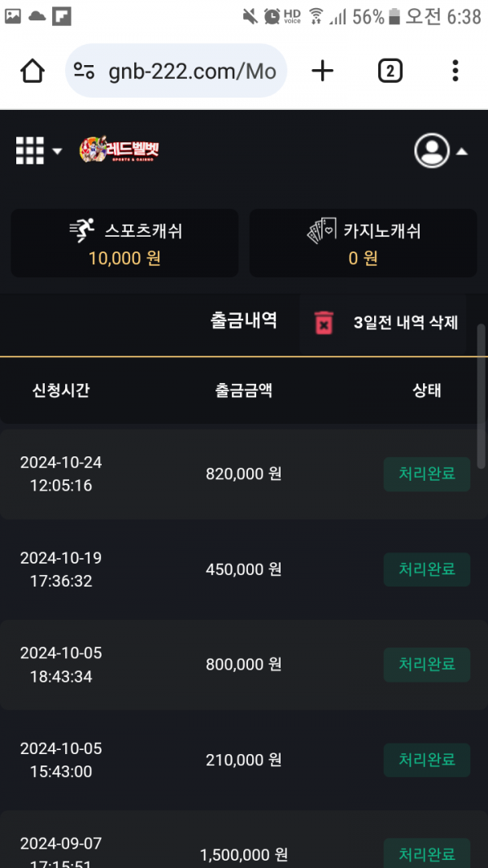Expand the dropdown arrow beside the grid menu
This screenshot has width=488, height=868.
57,151
